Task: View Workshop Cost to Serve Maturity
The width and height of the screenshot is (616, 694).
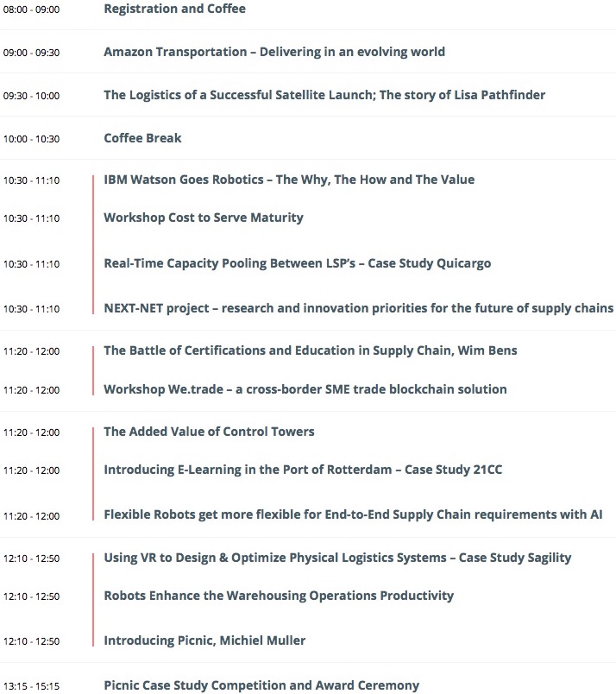Action: point(204,218)
